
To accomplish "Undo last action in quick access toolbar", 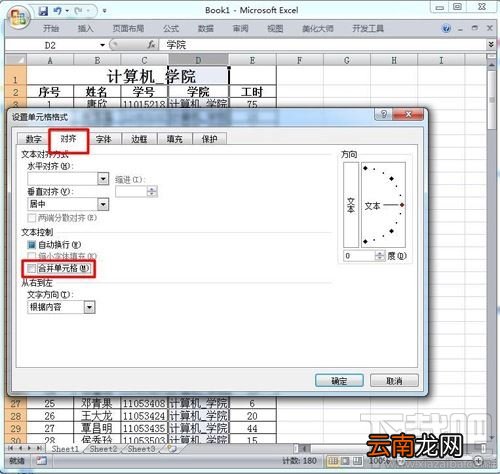I will tap(57, 11).
